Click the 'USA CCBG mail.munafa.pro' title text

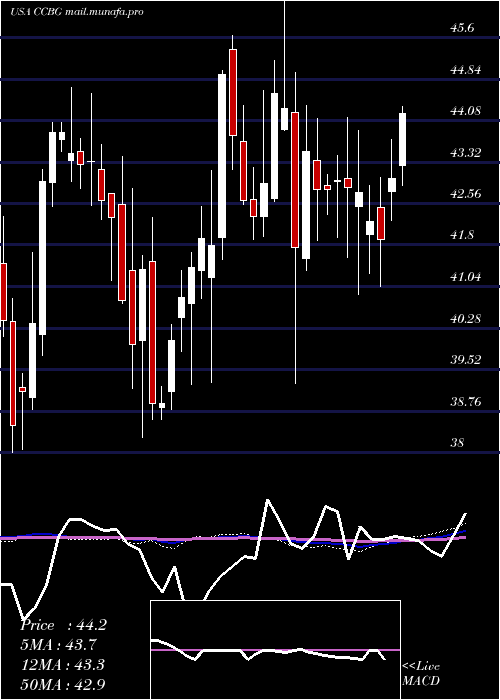click(x=77, y=12)
